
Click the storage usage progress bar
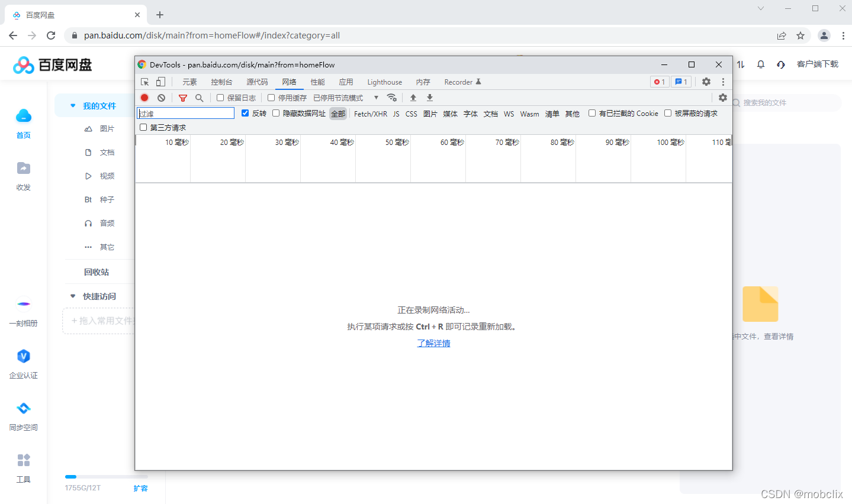pyautogui.click(x=107, y=477)
